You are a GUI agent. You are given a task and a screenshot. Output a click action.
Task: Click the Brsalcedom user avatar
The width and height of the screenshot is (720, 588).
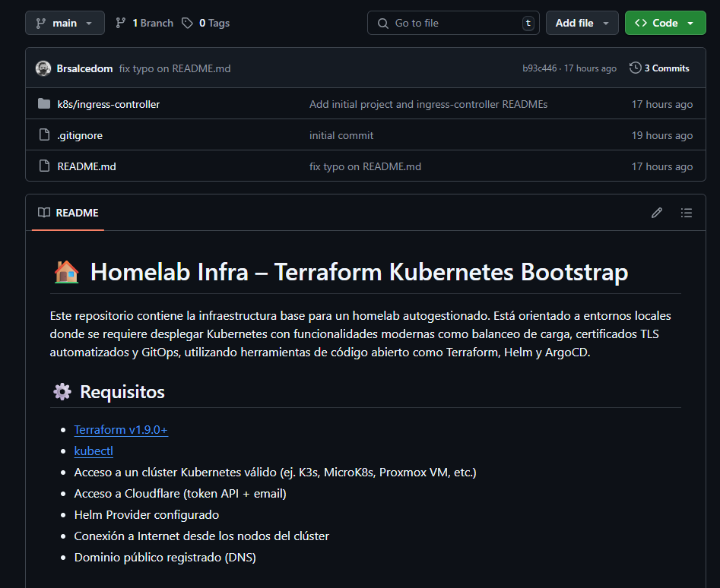43,68
